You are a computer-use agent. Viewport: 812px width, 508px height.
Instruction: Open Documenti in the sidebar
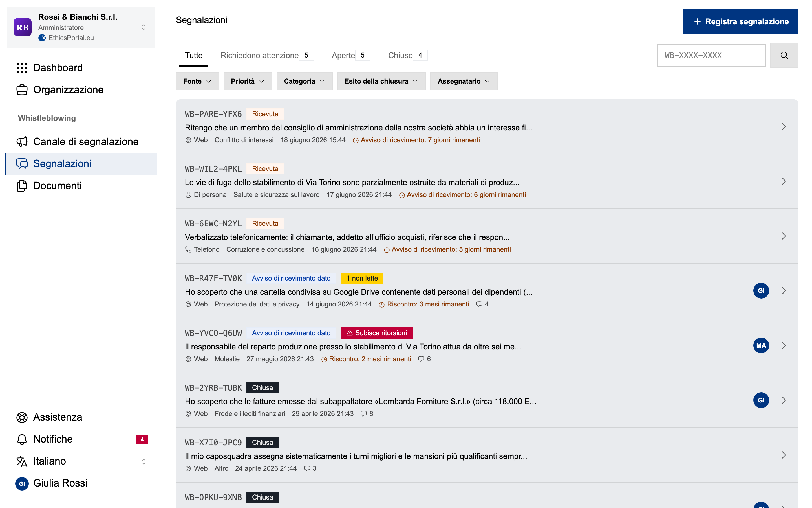tap(81, 185)
